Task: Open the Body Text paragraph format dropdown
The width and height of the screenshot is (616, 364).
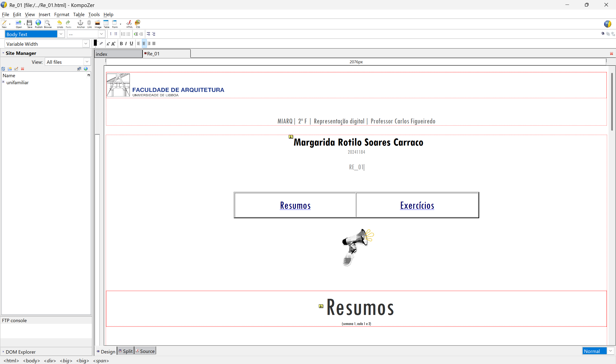Action: [x=61, y=34]
